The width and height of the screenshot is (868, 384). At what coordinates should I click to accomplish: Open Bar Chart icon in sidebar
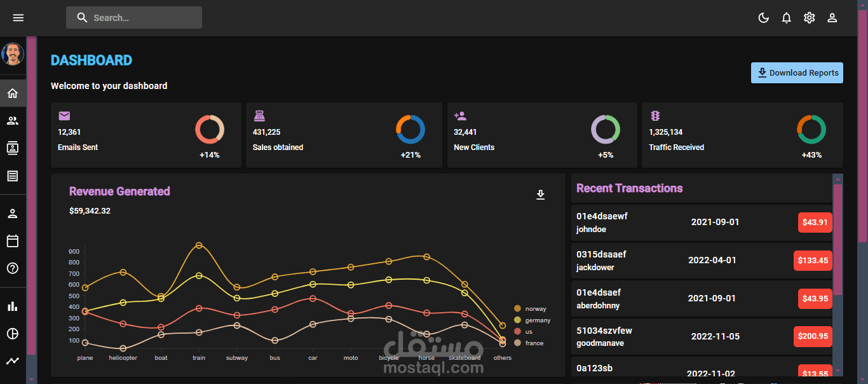tap(13, 306)
